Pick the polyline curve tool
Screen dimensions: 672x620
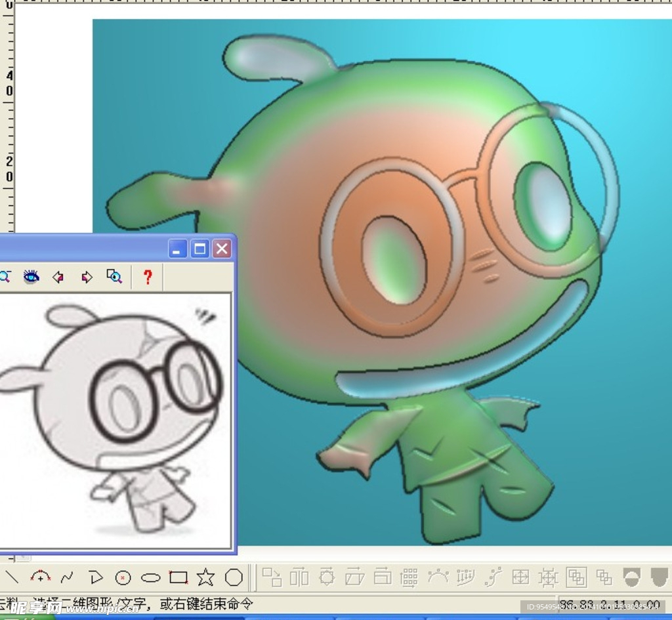coord(67,578)
